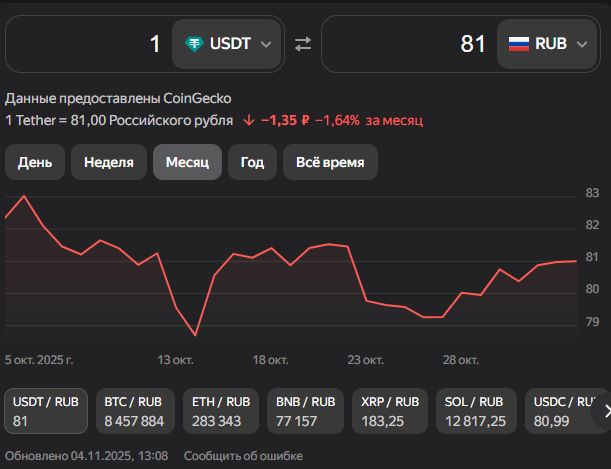Click the USDT amount input field

coord(88,44)
